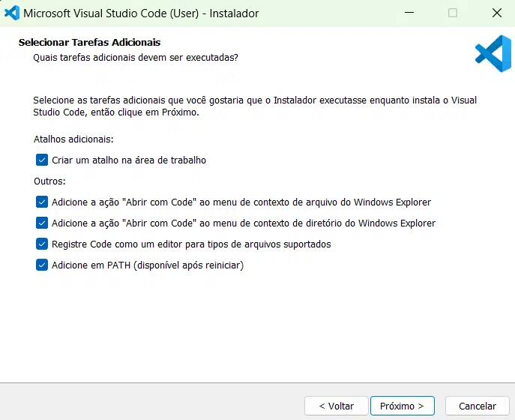Uncheck the 'Adicione em PATH' checkbox
Image resolution: width=515 pixels, height=420 pixels.
[42, 265]
